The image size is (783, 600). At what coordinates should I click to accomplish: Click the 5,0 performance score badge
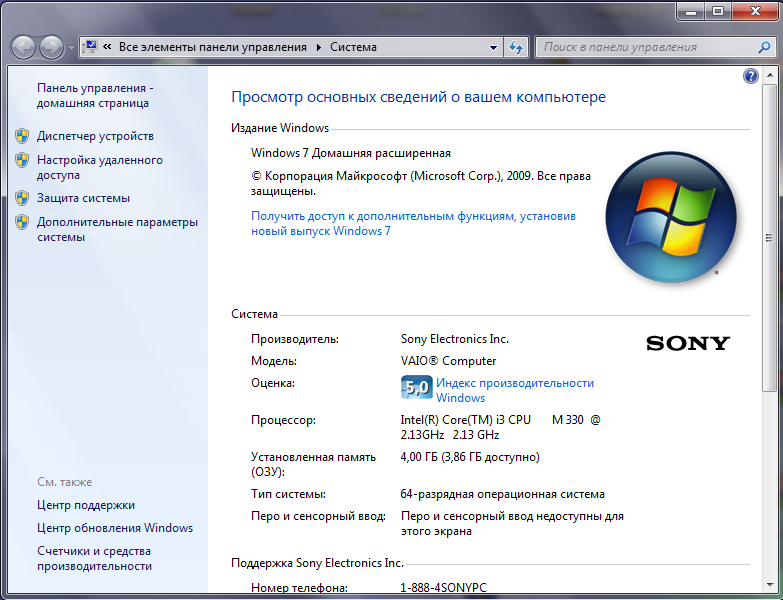pyautogui.click(x=416, y=387)
